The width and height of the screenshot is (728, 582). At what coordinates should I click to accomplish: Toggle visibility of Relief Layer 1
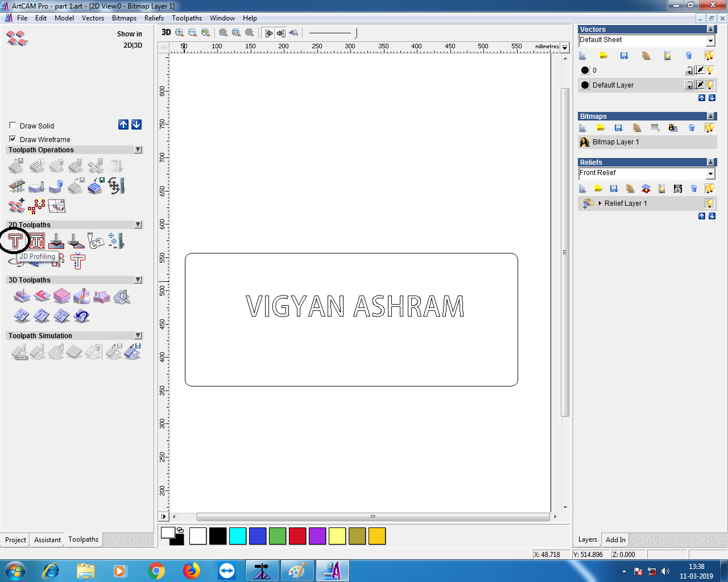click(x=710, y=203)
